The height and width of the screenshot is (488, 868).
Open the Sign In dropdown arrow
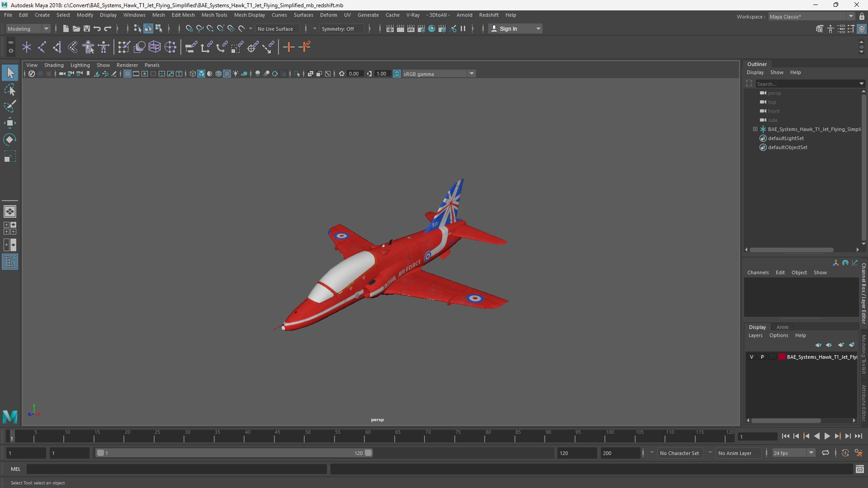pos(538,28)
